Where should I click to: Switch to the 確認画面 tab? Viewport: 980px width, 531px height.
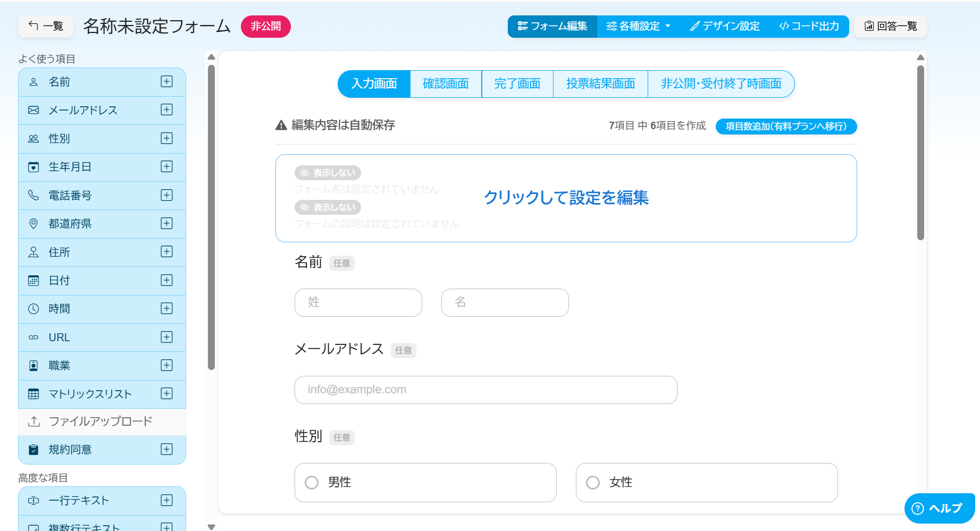446,84
